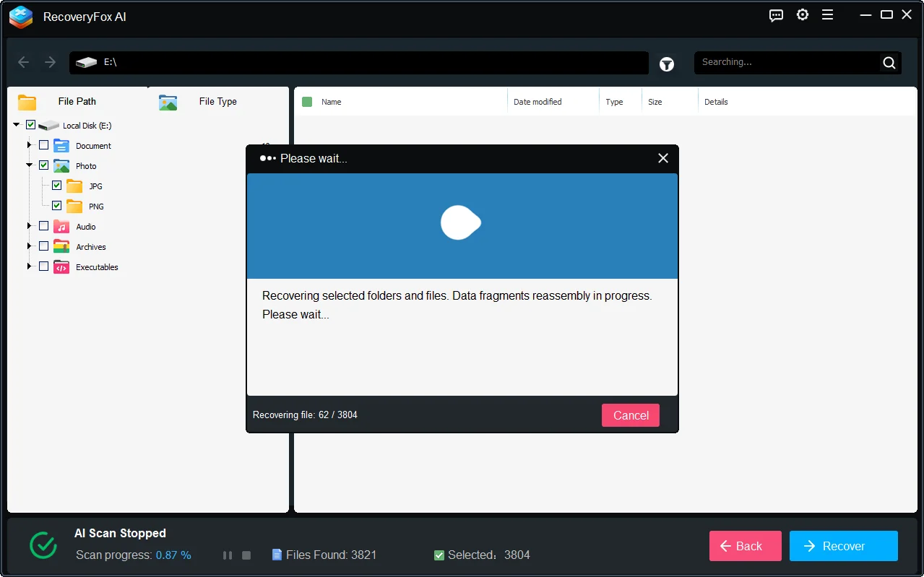Click the search magnifier icon
Image resolution: width=924 pixels, height=577 pixels.
[x=888, y=63]
